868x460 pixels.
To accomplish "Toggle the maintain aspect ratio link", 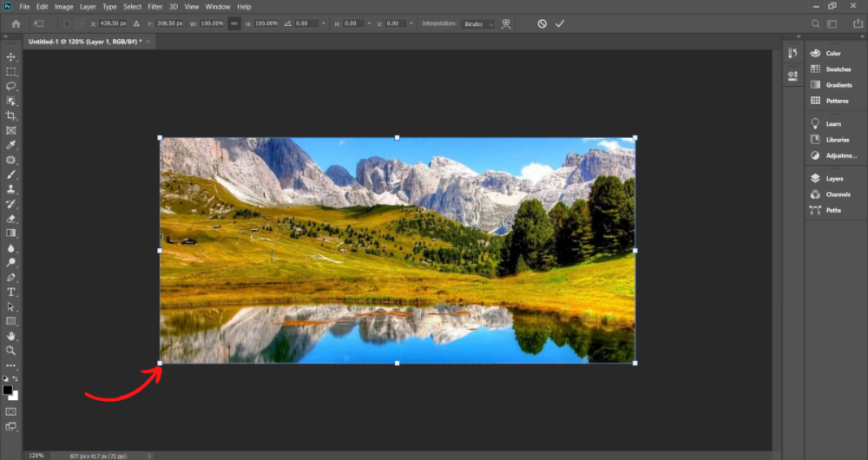I will (234, 23).
